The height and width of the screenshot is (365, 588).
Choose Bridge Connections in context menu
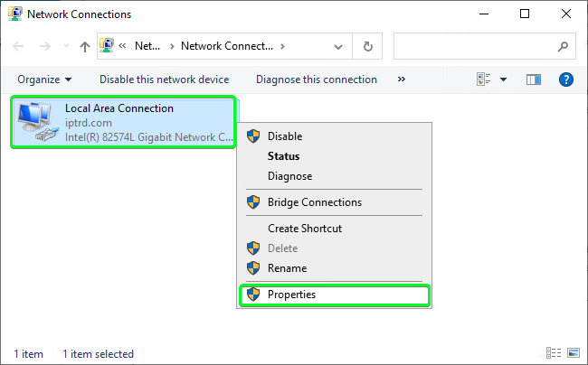334,202
